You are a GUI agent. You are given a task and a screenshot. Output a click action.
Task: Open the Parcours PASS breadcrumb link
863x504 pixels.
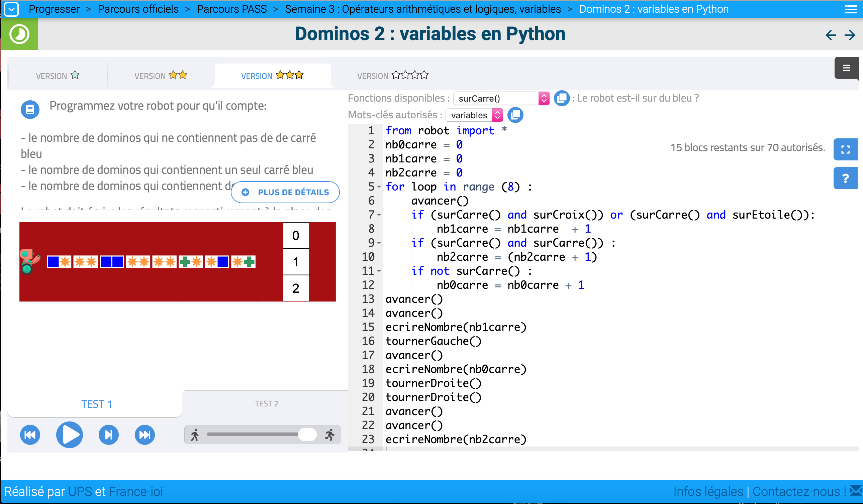(x=231, y=9)
